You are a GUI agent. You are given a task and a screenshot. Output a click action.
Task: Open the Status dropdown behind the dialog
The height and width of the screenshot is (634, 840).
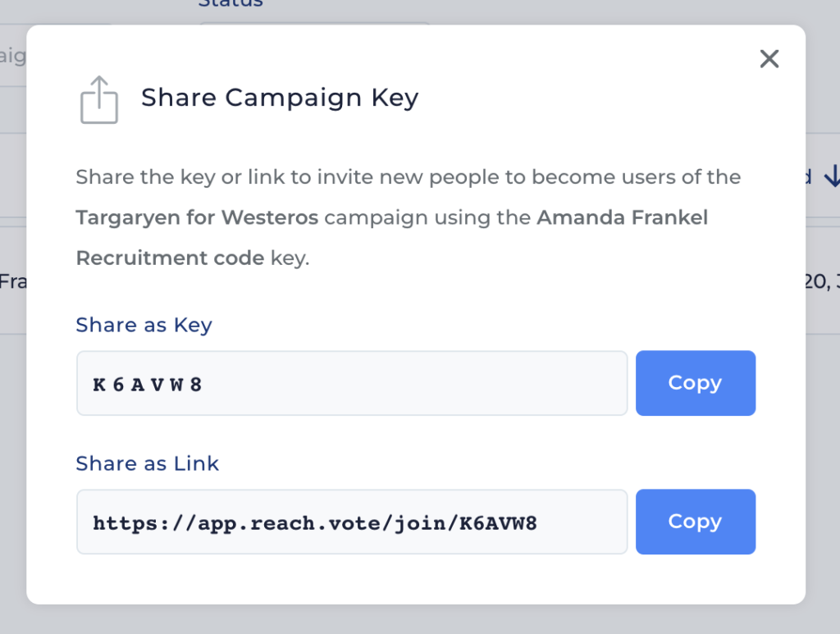point(315,24)
